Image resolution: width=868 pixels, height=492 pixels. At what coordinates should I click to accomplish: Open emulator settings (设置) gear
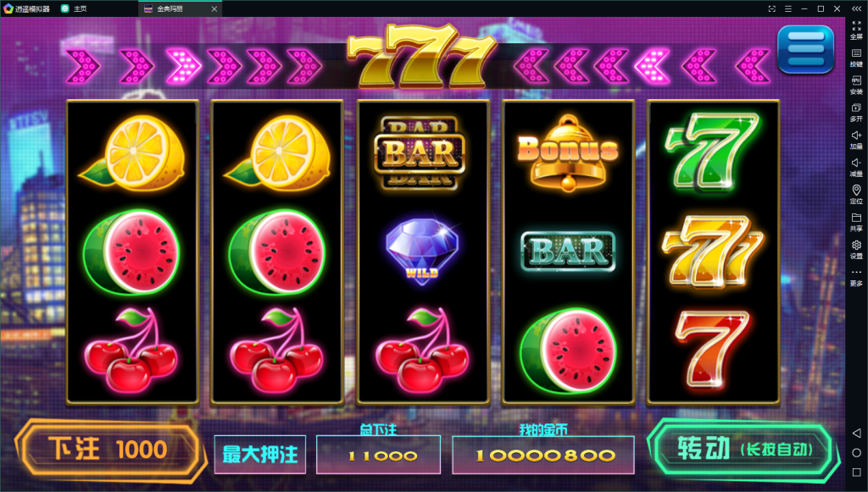point(856,249)
